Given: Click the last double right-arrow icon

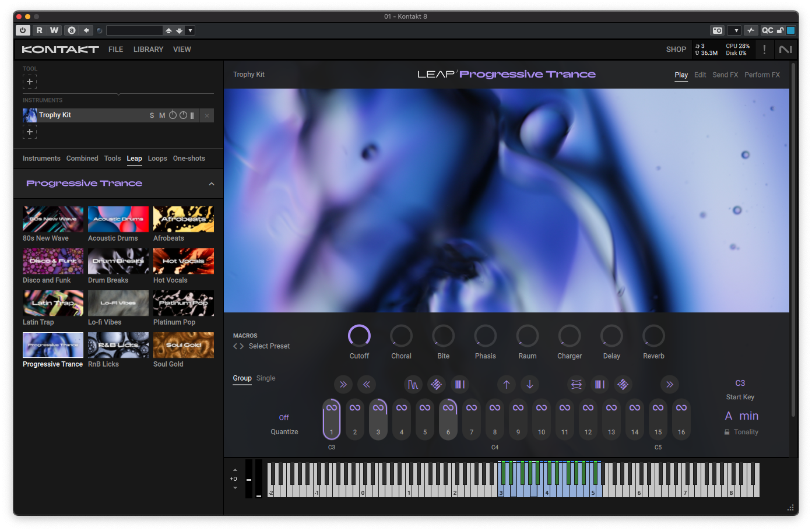Looking at the screenshot, I should point(670,384).
